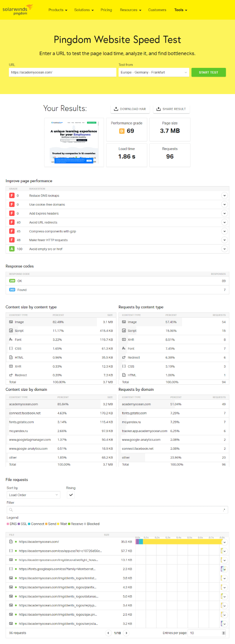The image size is (235, 644).
Task: Go to previous page of file requests
Action: 108,633
